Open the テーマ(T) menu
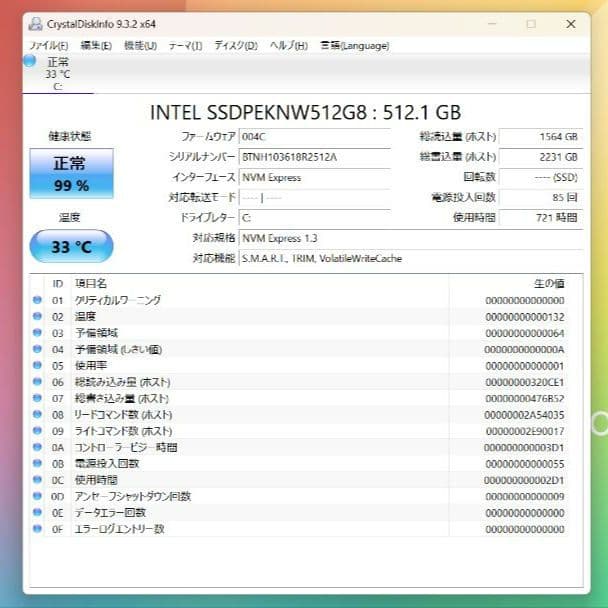Image resolution: width=608 pixels, height=608 pixels. 185,46
